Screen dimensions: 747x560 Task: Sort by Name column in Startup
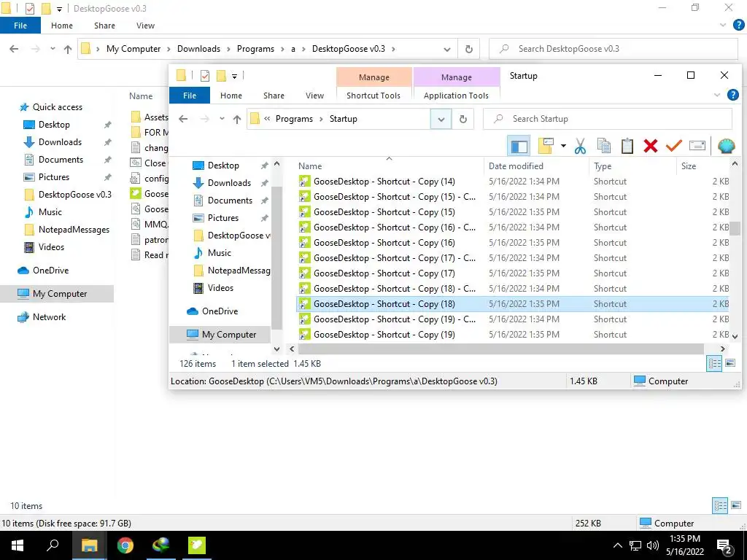310,166
